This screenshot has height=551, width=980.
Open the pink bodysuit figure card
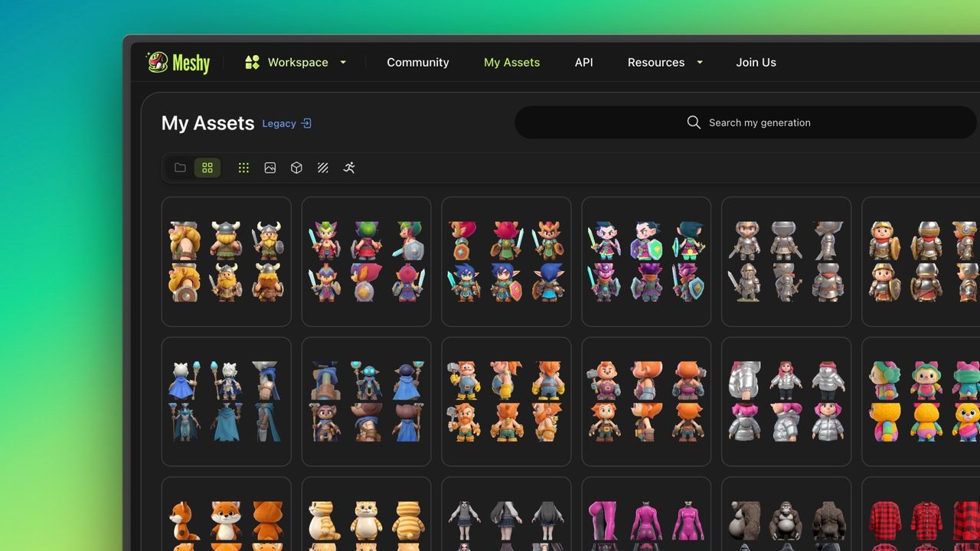646,514
